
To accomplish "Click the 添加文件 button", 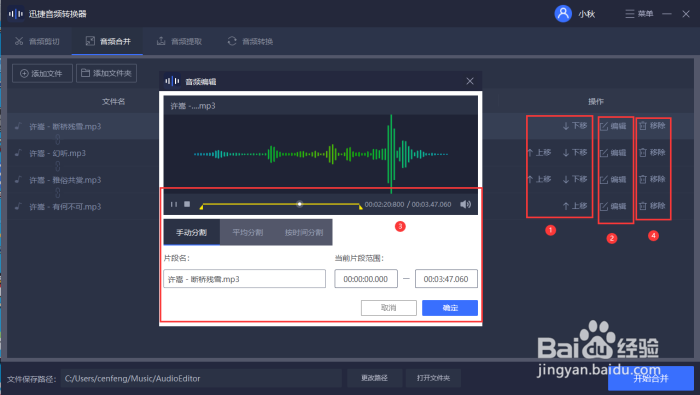I will point(42,73).
